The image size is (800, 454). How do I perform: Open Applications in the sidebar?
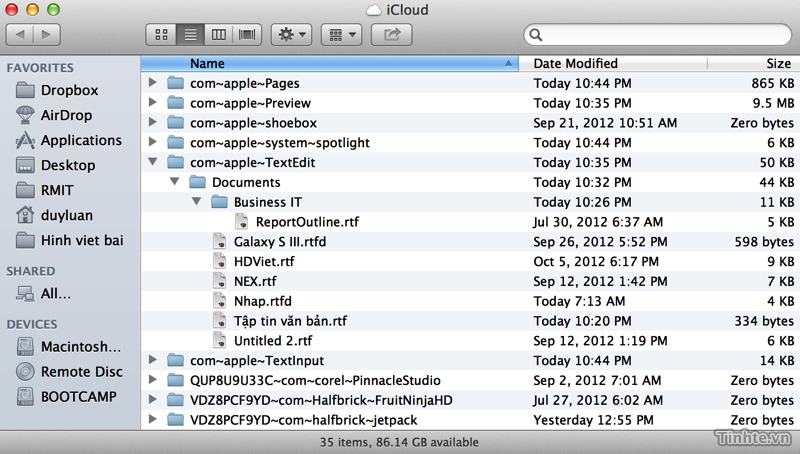69,140
